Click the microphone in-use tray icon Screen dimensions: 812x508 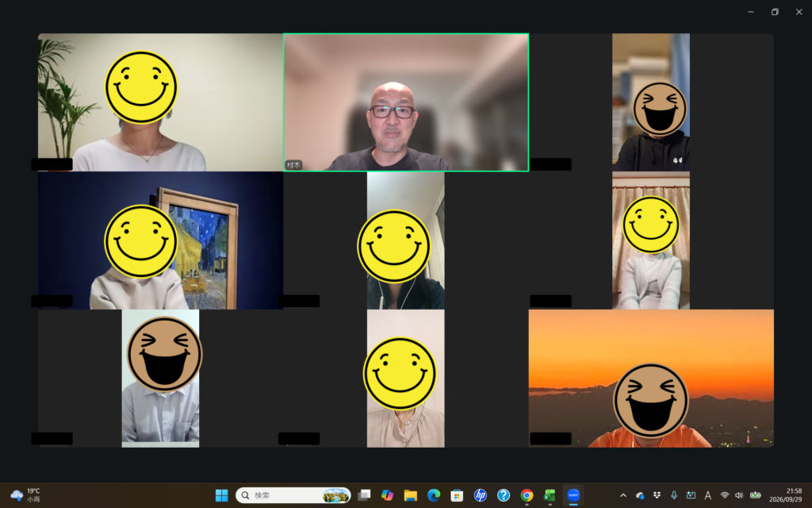[674, 495]
